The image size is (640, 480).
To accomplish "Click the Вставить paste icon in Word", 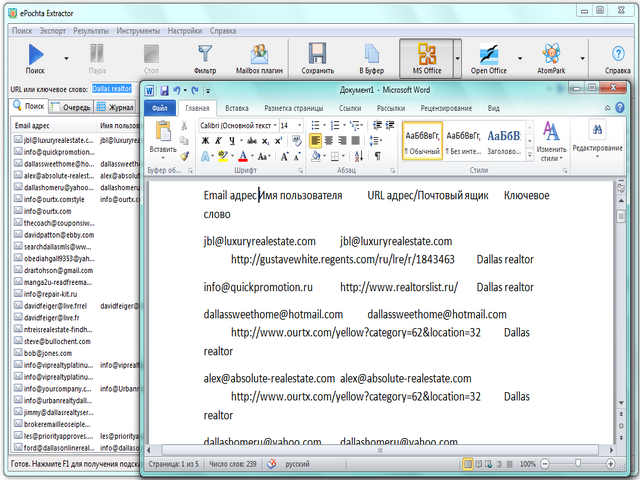I will pyautogui.click(x=163, y=132).
